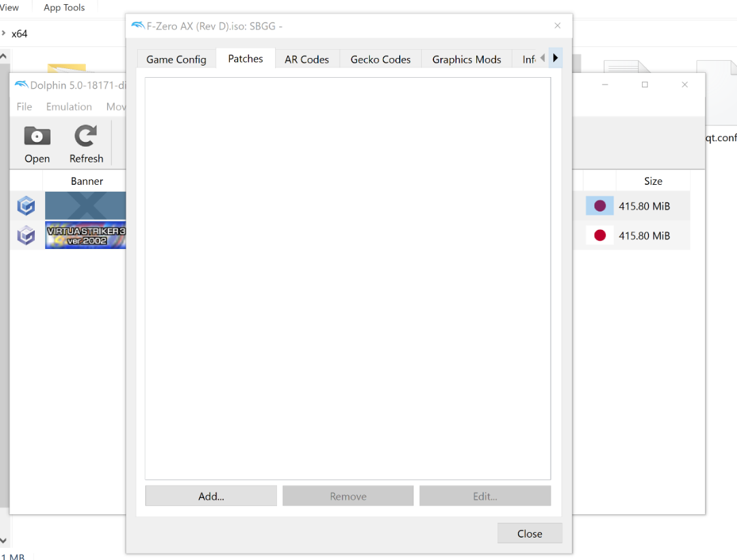The height and width of the screenshot is (560, 737).
Task: Click the Refresh game list icon
Action: pos(86,137)
